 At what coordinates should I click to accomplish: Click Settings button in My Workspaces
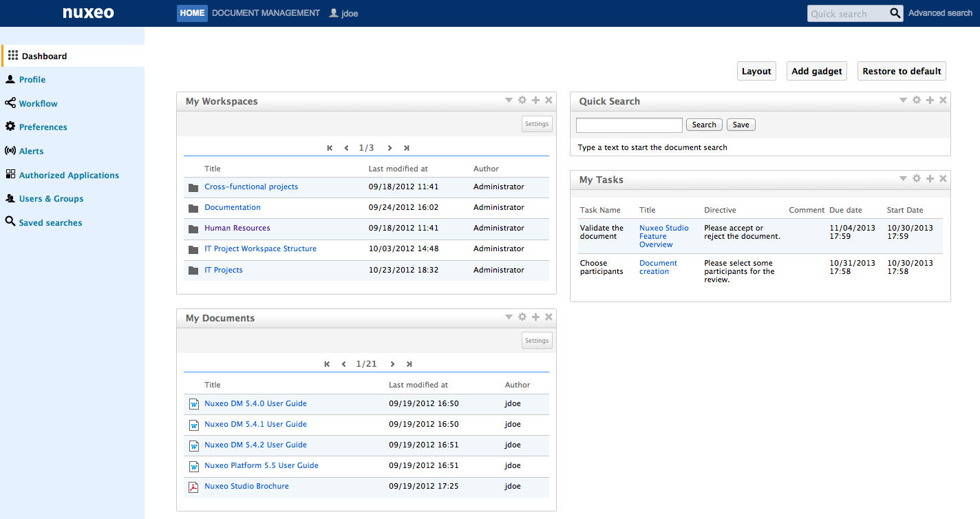537,124
